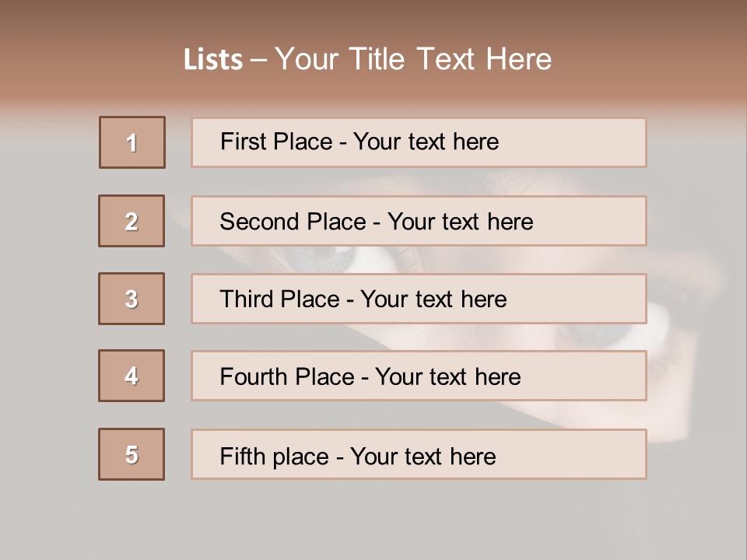Screen dimensions: 747x560
Task: Click the dash in the slide title
Action: point(258,60)
